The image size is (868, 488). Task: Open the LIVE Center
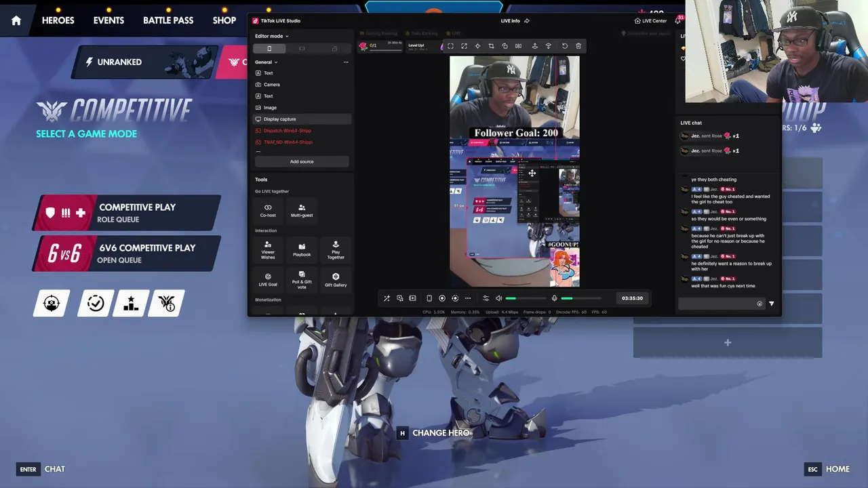650,21
